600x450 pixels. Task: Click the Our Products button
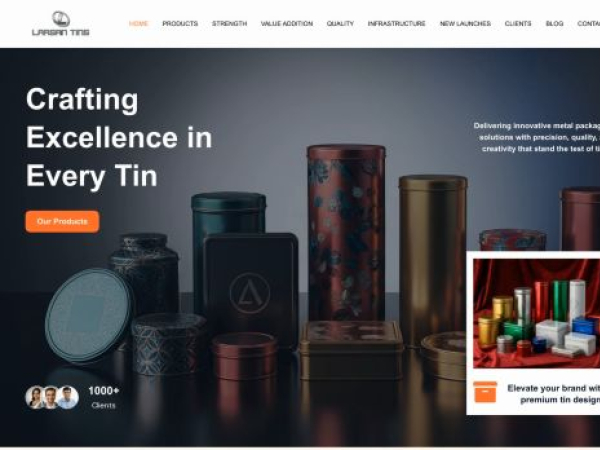(62, 222)
